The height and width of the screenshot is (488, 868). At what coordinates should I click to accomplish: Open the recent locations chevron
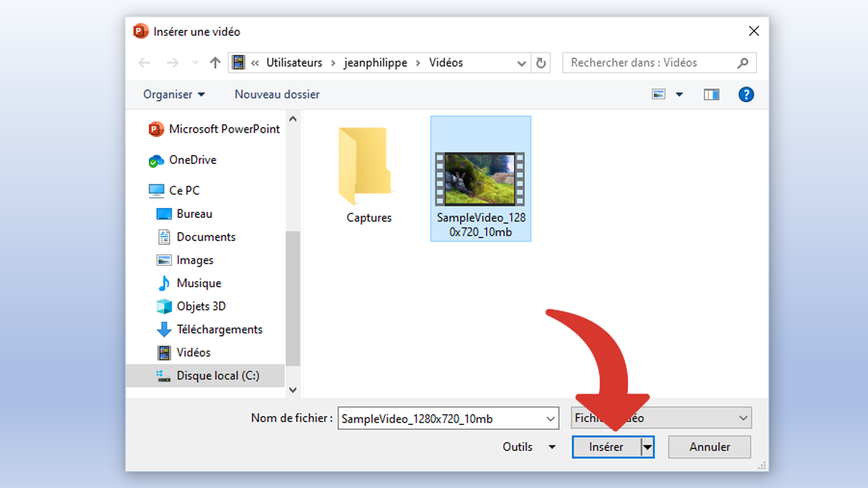[195, 63]
